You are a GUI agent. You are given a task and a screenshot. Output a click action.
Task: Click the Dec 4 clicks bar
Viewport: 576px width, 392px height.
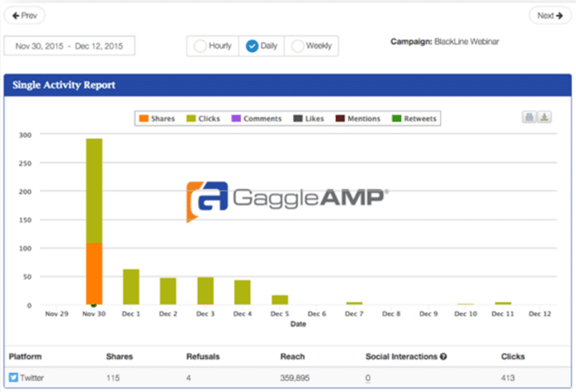click(x=243, y=292)
